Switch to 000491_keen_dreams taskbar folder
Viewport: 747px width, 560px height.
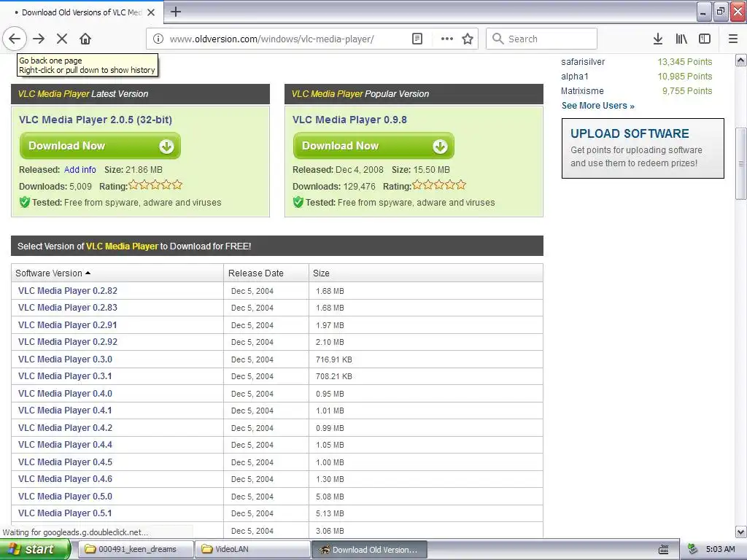pos(135,550)
